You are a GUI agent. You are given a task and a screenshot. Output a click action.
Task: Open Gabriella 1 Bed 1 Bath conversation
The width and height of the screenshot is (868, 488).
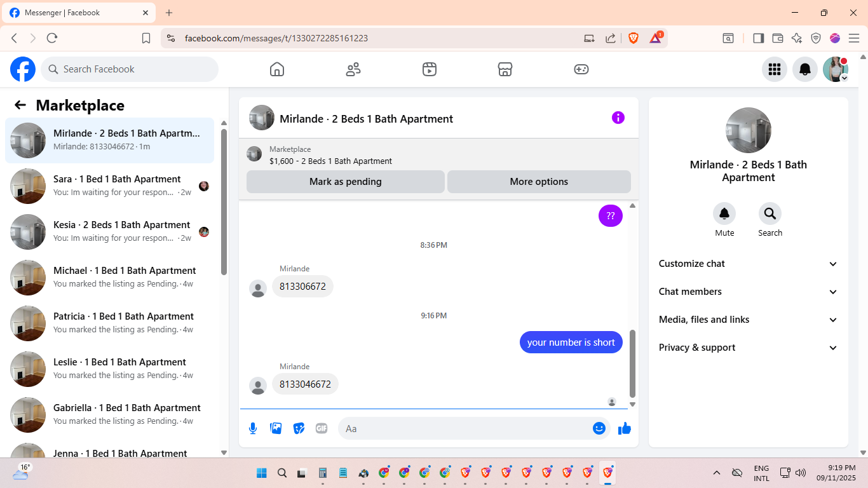(109, 415)
